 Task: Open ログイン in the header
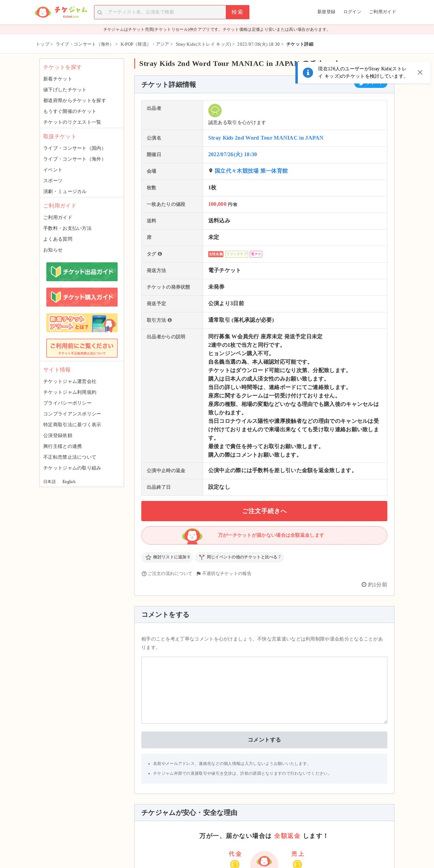point(352,12)
